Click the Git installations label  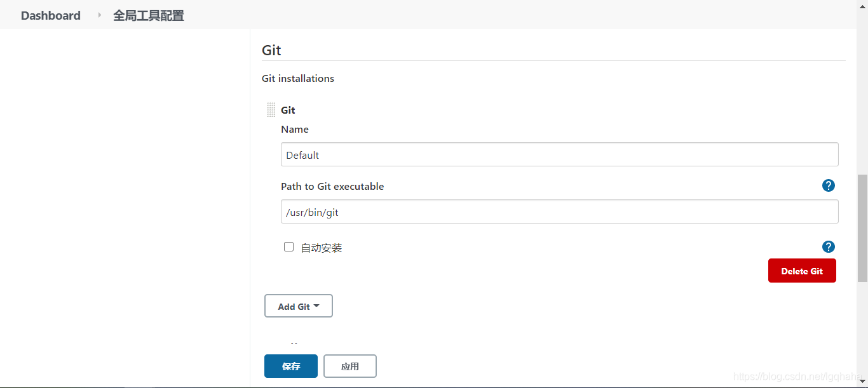[298, 78]
